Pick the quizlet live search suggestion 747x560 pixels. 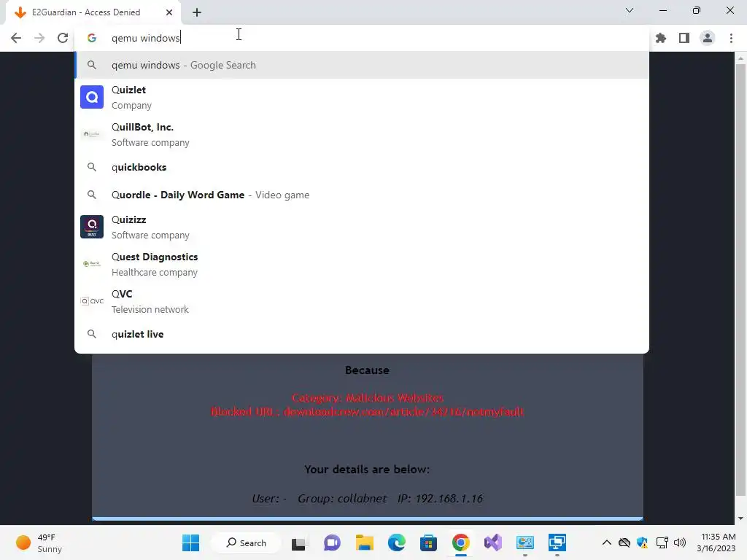click(362, 334)
